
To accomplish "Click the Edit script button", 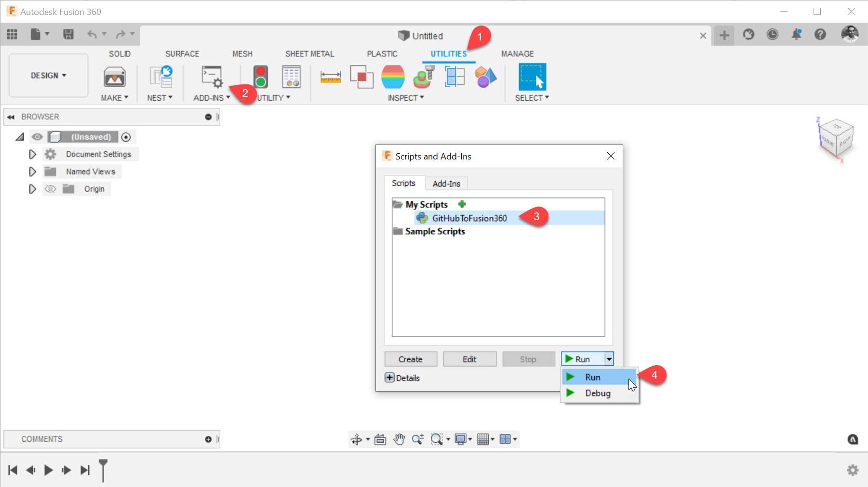I will (469, 359).
